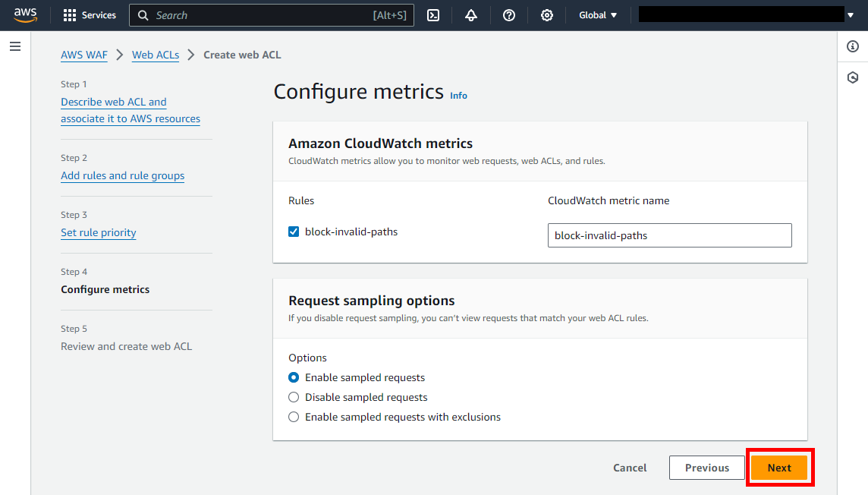The width and height of the screenshot is (868, 495).
Task: Launch the CloudShell terminal icon
Action: point(433,15)
